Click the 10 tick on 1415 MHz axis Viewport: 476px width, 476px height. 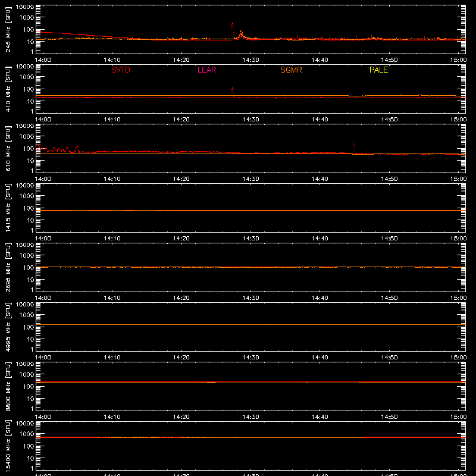[x=30, y=220]
